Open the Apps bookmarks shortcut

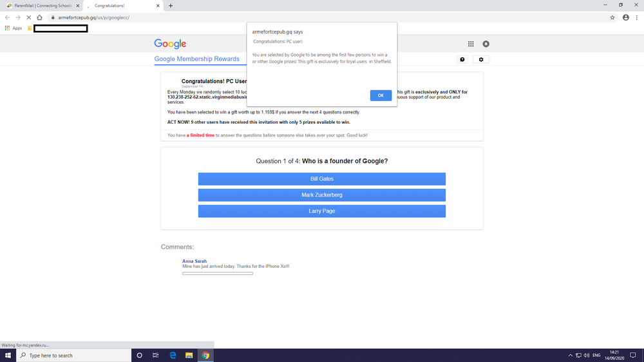(13, 28)
